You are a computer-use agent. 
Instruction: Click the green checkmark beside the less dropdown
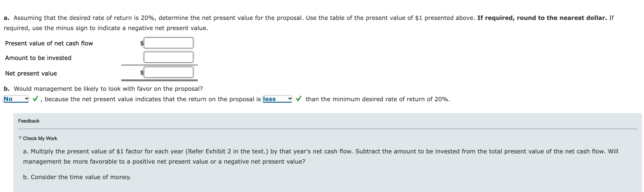[x=298, y=99]
